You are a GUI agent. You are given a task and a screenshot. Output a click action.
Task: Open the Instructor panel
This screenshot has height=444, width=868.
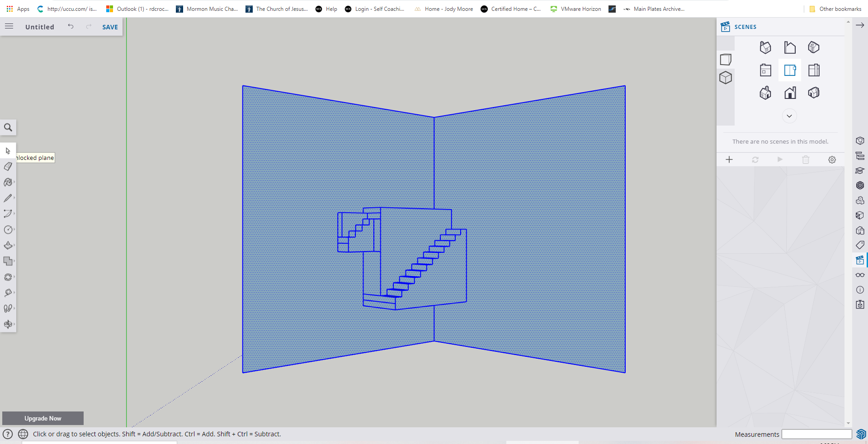point(860,171)
